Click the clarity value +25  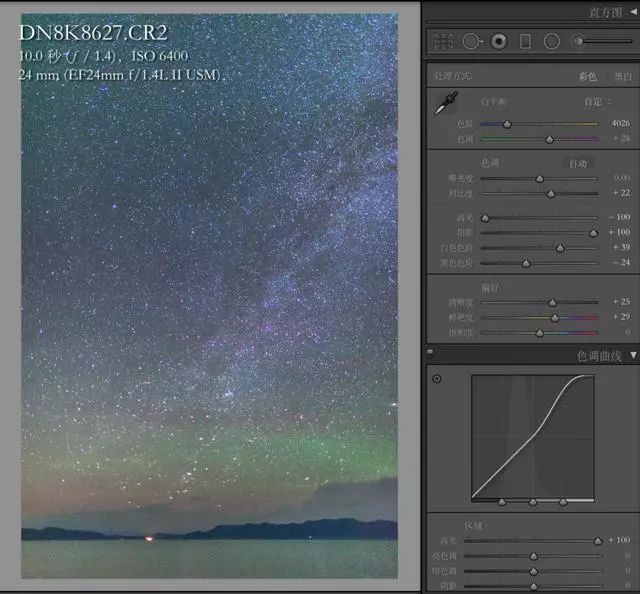click(622, 302)
